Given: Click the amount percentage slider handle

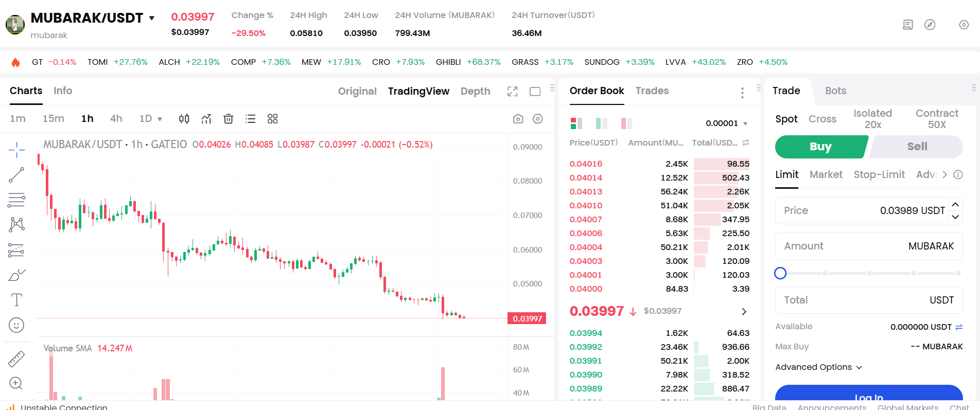Looking at the screenshot, I should tap(780, 273).
